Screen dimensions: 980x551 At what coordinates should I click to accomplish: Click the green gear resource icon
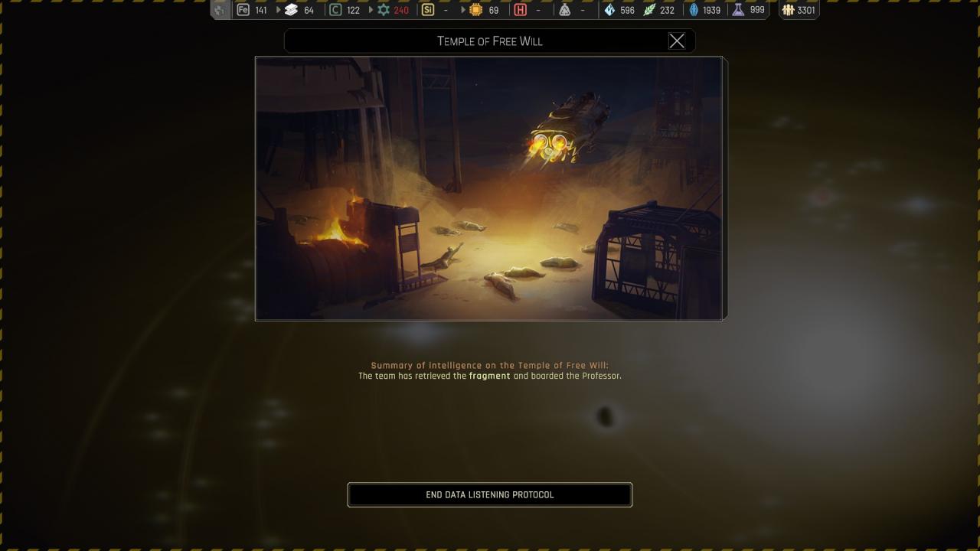pyautogui.click(x=384, y=10)
